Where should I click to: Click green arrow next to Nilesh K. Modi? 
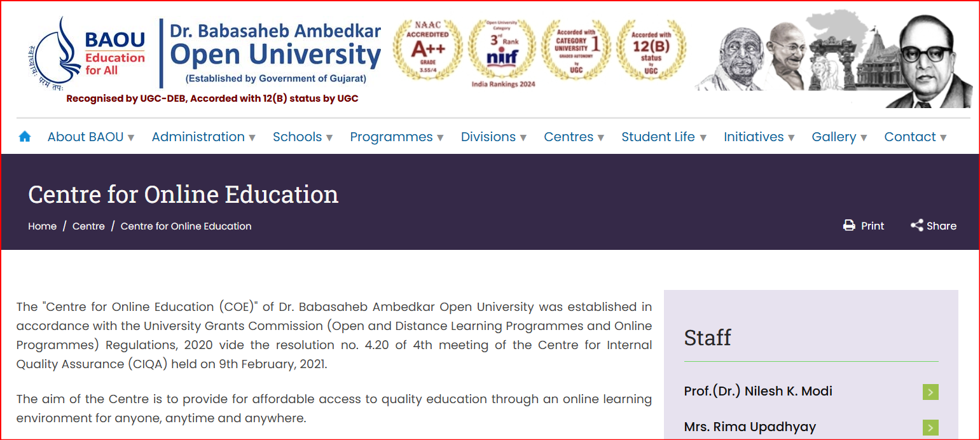point(930,392)
